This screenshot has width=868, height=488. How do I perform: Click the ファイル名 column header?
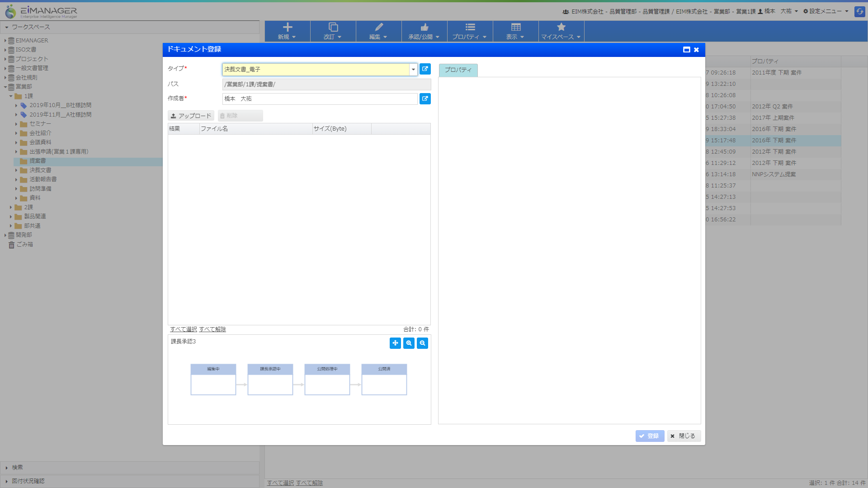pos(256,129)
